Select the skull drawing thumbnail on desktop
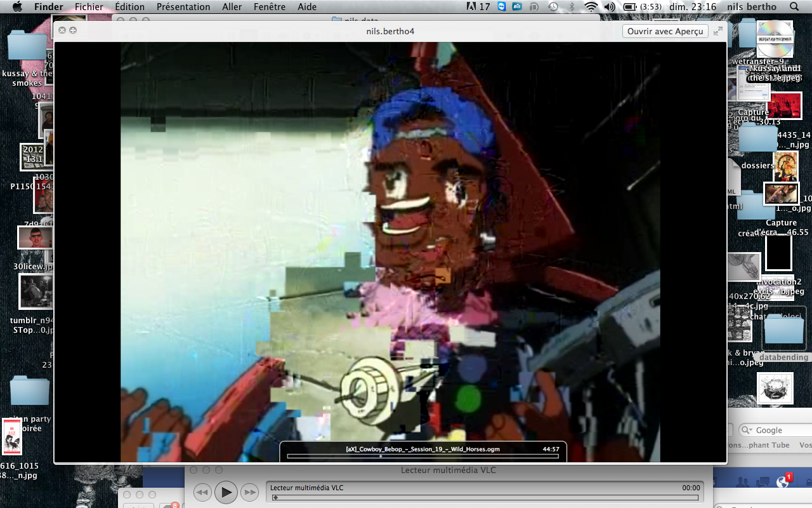This screenshot has width=812, height=508. [x=775, y=389]
